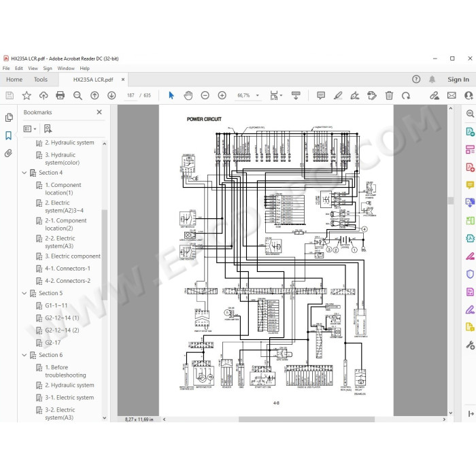This screenshot has width=476, height=476.
Task: Click the Save file icon
Action: (x=10, y=96)
